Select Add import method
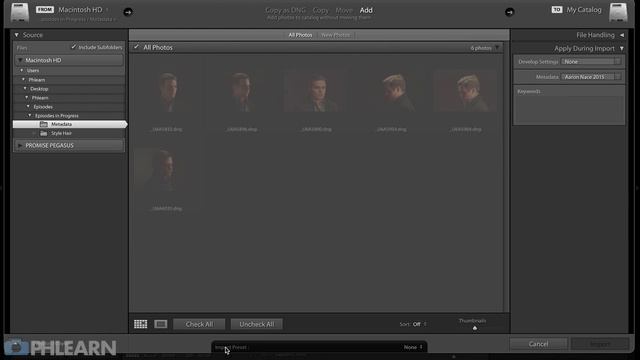Viewport: 640px width, 360px height. click(x=366, y=10)
